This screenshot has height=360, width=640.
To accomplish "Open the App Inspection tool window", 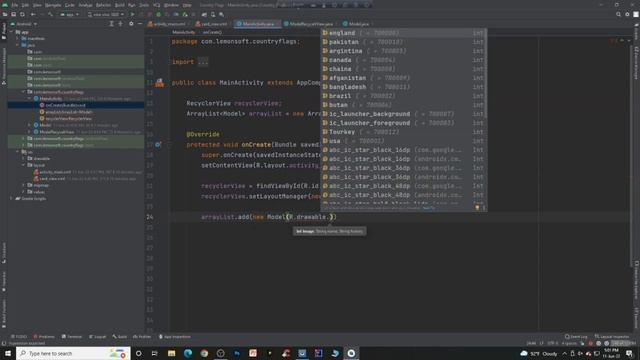I will pyautogui.click(x=175, y=337).
